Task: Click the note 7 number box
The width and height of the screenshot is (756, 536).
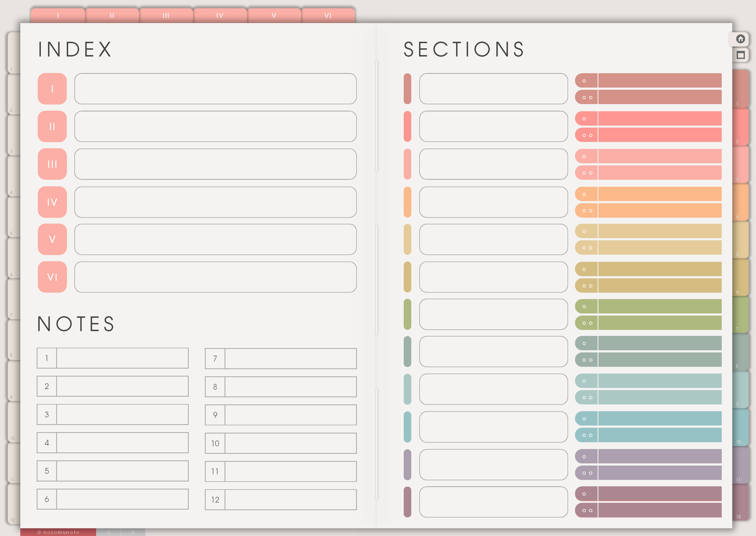Action: click(215, 358)
